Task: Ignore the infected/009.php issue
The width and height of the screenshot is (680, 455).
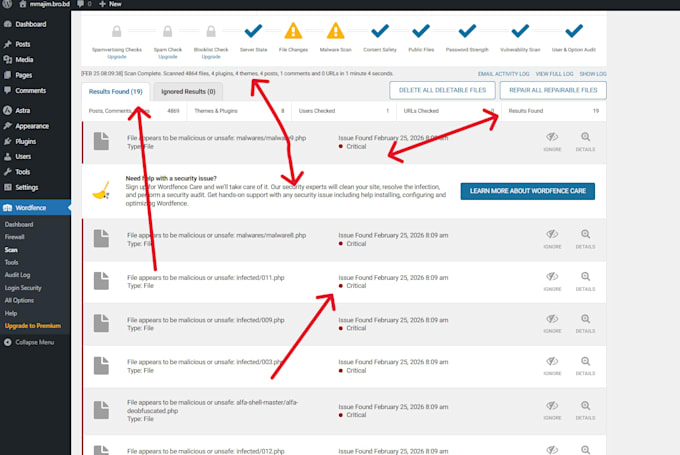Action: (x=552, y=324)
